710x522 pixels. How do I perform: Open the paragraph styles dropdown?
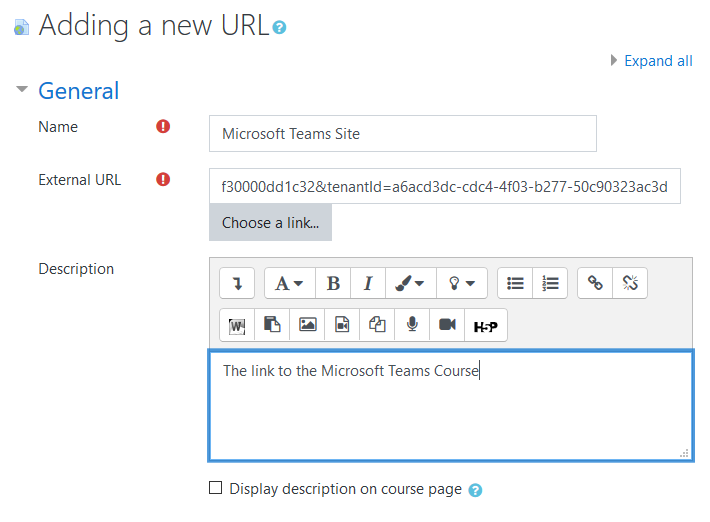coord(289,283)
